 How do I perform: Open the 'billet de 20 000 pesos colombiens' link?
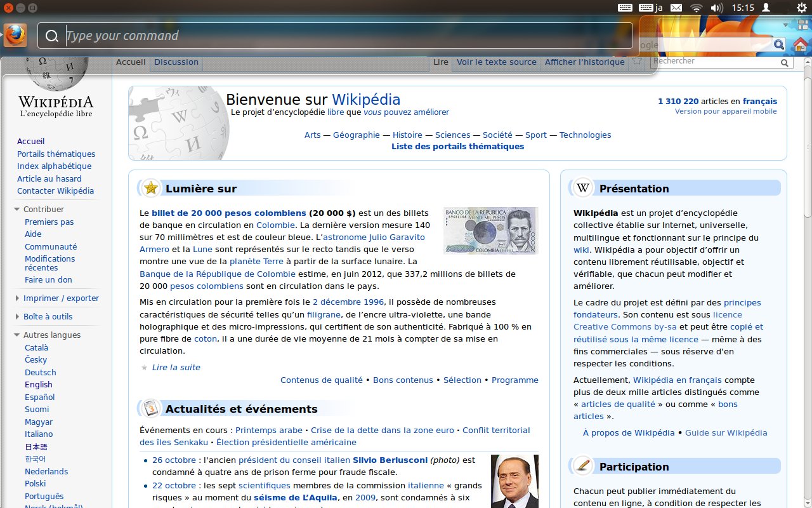[x=229, y=213]
